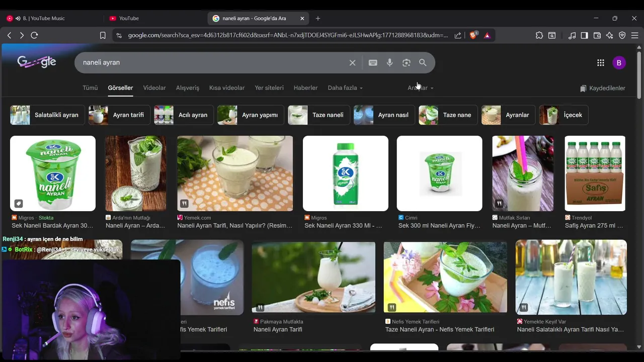
Task: Open Brave VPN shield icon
Action: click(622, 35)
